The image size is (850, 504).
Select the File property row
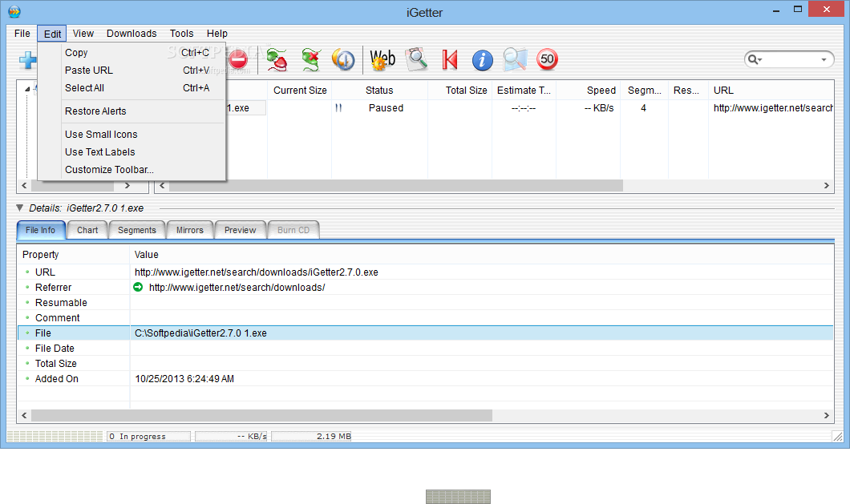pos(426,333)
